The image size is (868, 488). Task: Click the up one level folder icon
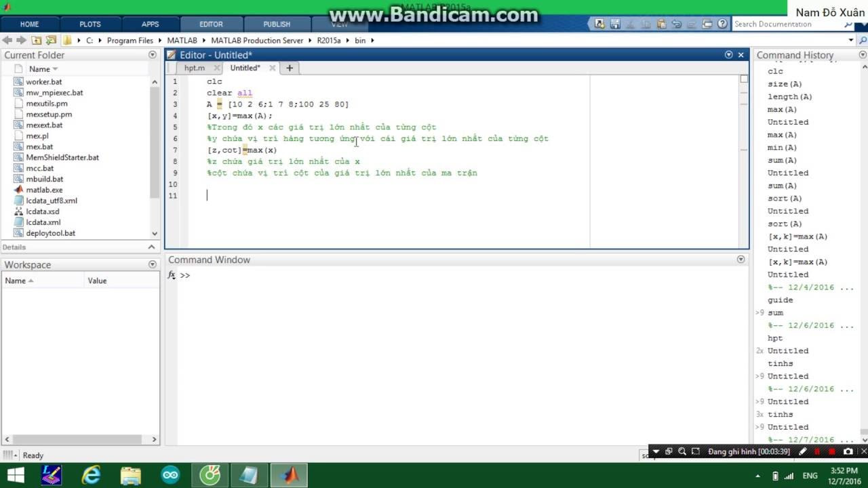37,40
